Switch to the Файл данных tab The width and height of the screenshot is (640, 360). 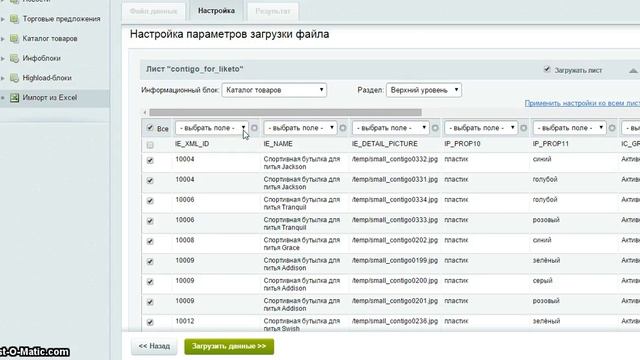[153, 11]
